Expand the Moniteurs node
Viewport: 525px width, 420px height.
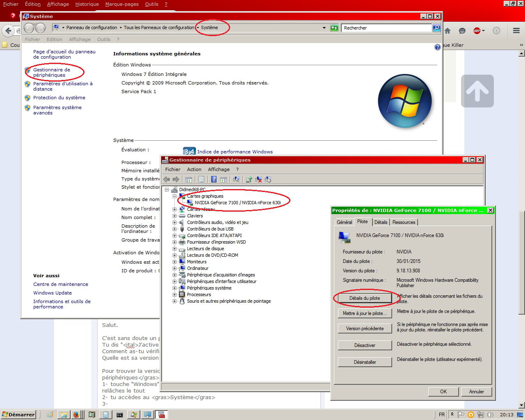tap(174, 262)
